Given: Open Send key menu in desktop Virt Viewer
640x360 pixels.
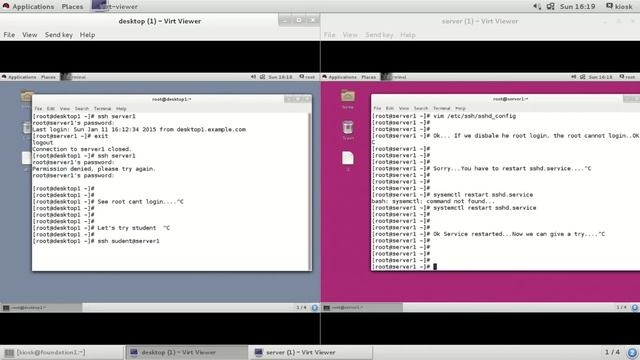Looking at the screenshot, I should click(59, 35).
